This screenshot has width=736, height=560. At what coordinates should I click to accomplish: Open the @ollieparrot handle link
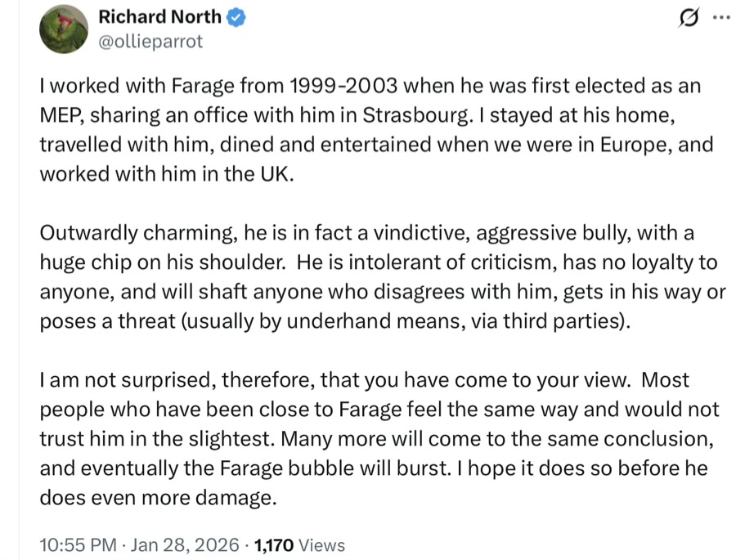150,41
